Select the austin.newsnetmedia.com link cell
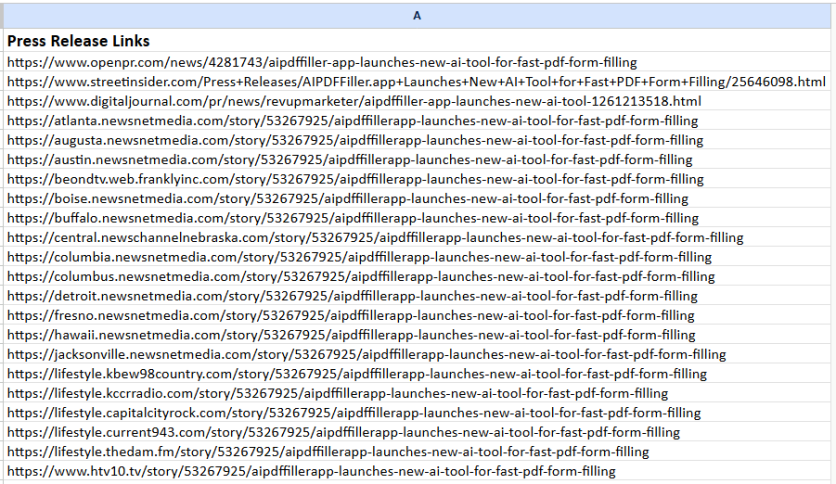The height and width of the screenshot is (484, 836). [417, 159]
